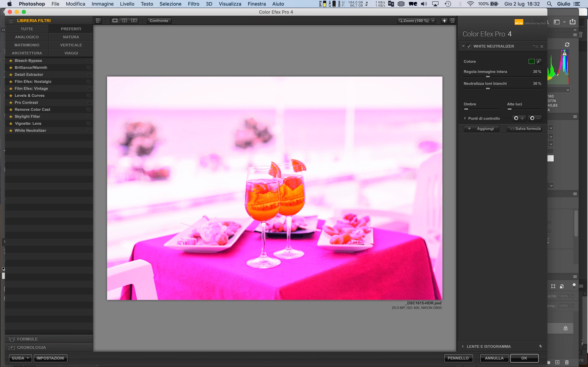The image size is (588, 367).
Task: Click the green Colore swatch
Action: click(x=531, y=61)
